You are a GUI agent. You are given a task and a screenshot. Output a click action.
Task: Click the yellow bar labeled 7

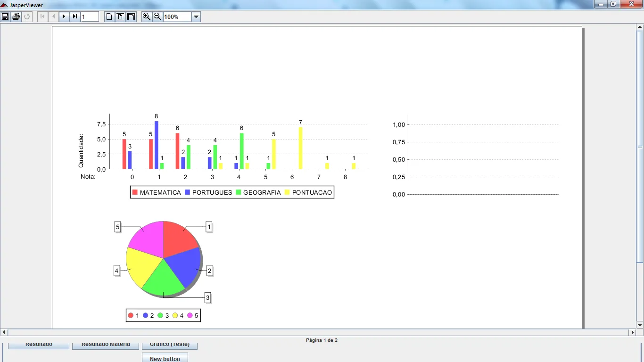[300, 148]
